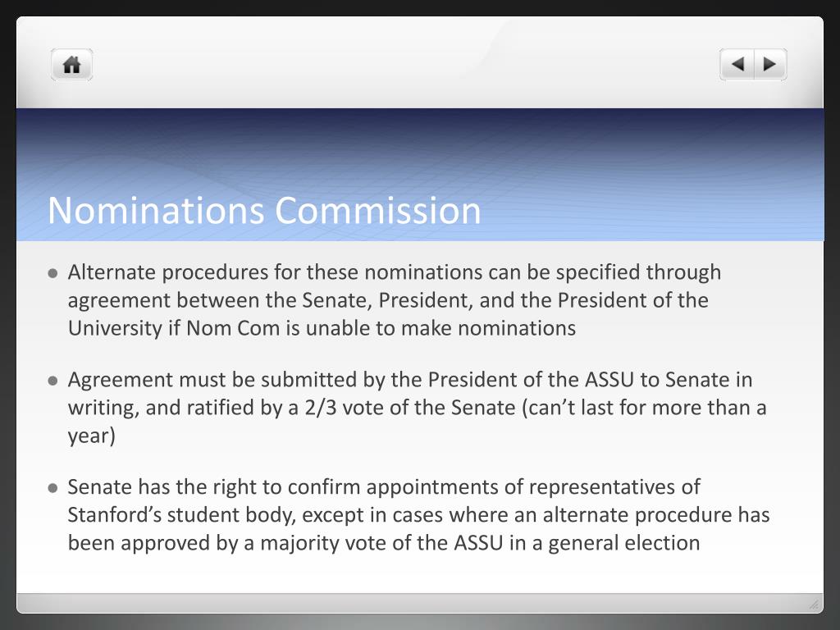The image size is (840, 630).
Task: Click the word 'Alternate' in first bullet
Action: 112,272
